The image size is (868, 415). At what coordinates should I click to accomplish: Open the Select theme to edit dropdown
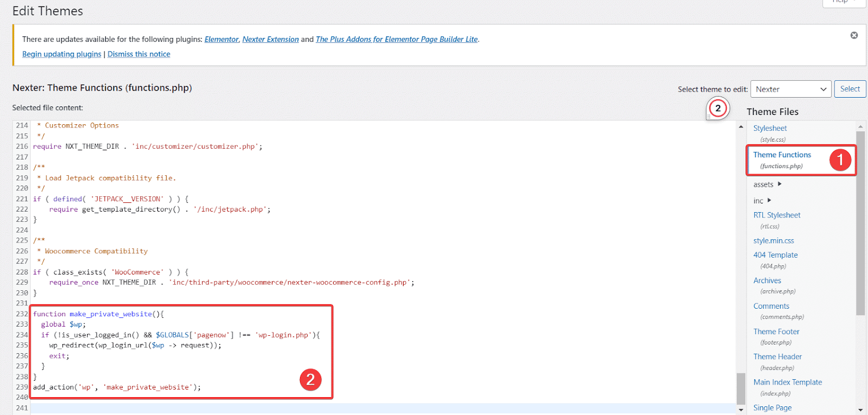[791, 89]
